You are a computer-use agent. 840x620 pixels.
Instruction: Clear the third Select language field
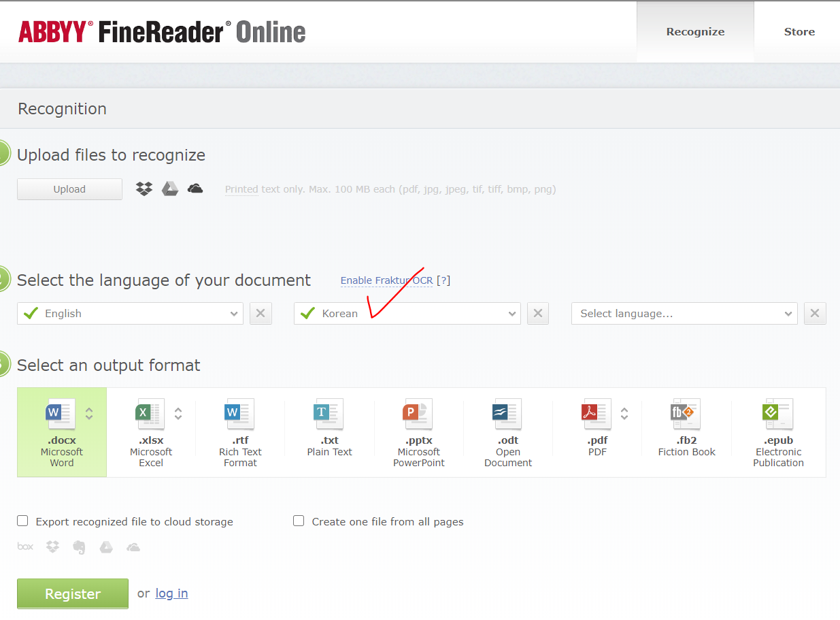(x=815, y=314)
